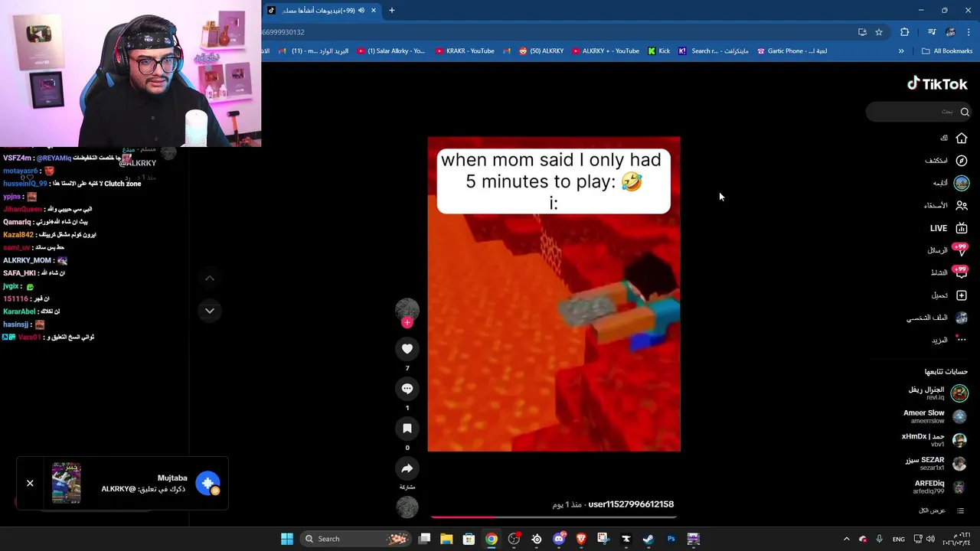Open the Mujtaba mention notification thumbnail

(67, 483)
